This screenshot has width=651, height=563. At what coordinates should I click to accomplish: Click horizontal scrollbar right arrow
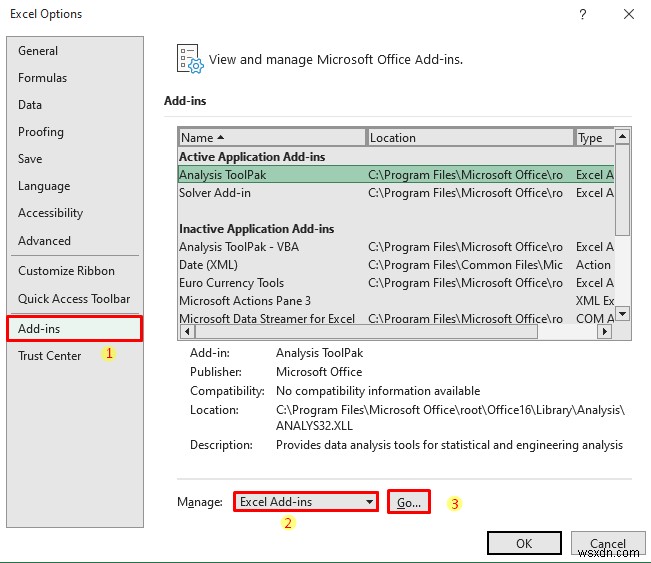pyautogui.click(x=604, y=331)
